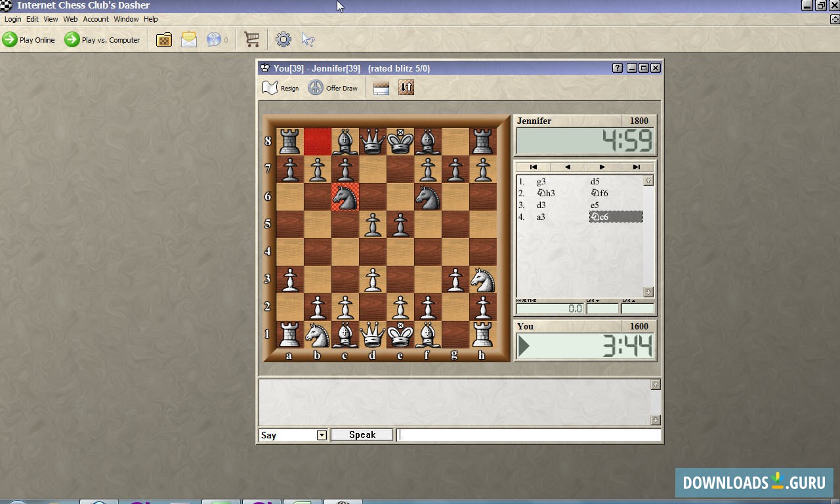
Task: Open the View menu
Action: point(51,20)
